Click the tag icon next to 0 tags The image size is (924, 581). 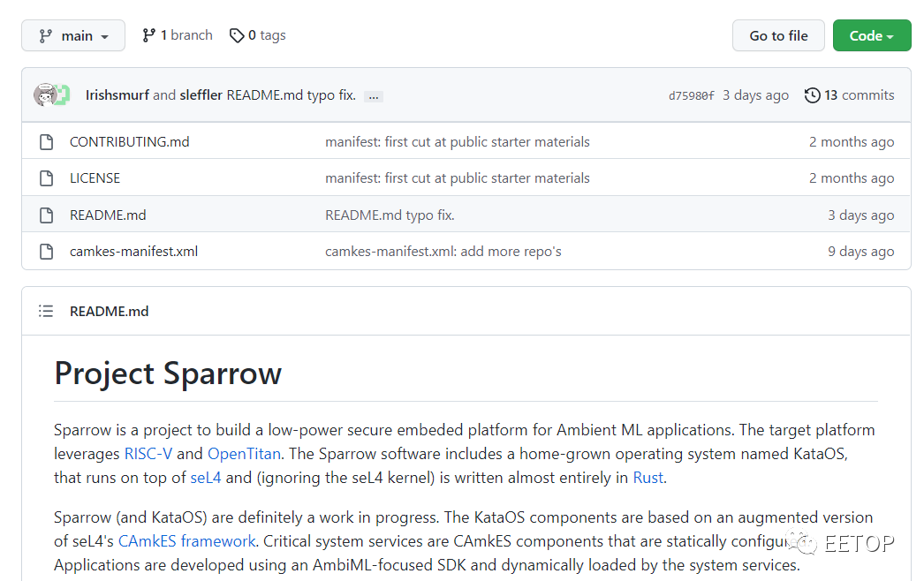[x=237, y=35]
